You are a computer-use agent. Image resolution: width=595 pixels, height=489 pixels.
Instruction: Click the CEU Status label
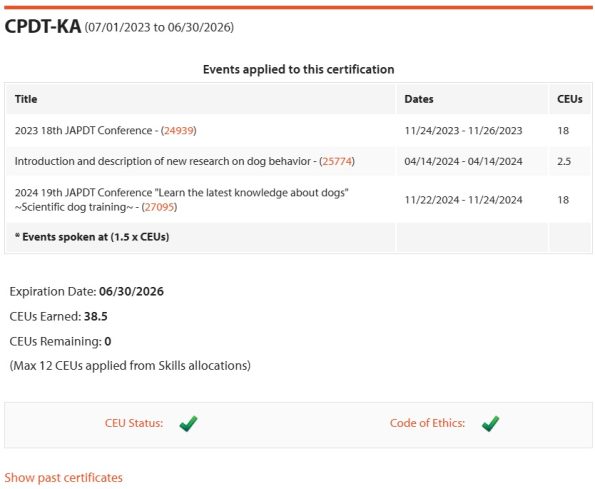(134, 423)
